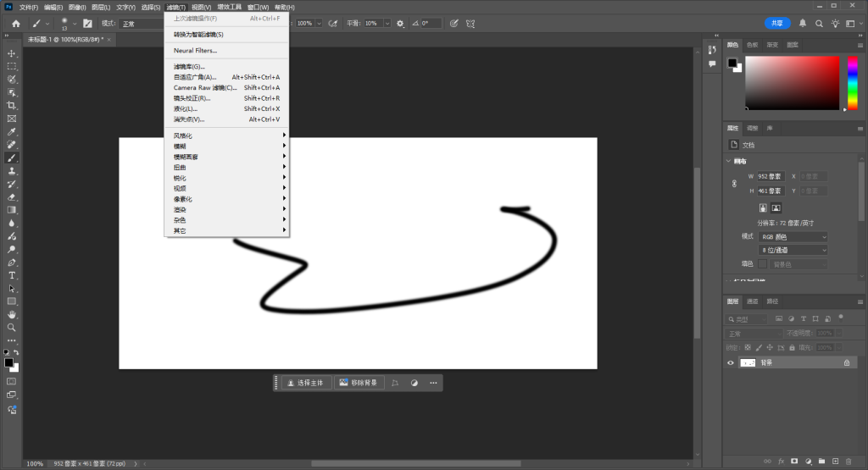Select the Crop tool

(x=12, y=105)
